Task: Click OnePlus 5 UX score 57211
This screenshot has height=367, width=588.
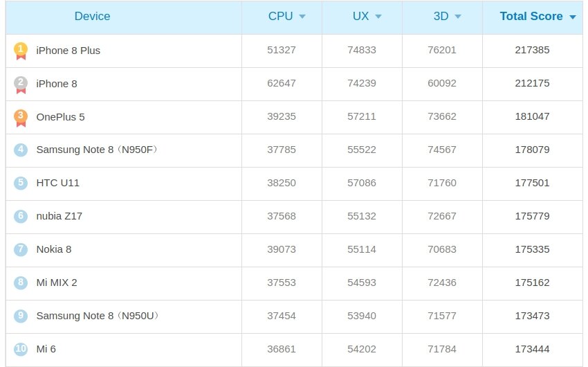Action: (x=362, y=116)
